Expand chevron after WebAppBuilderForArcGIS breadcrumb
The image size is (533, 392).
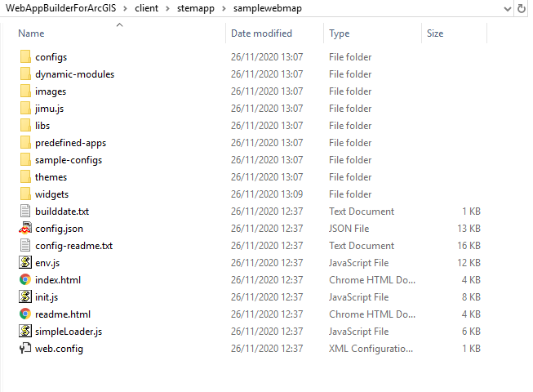coord(126,8)
